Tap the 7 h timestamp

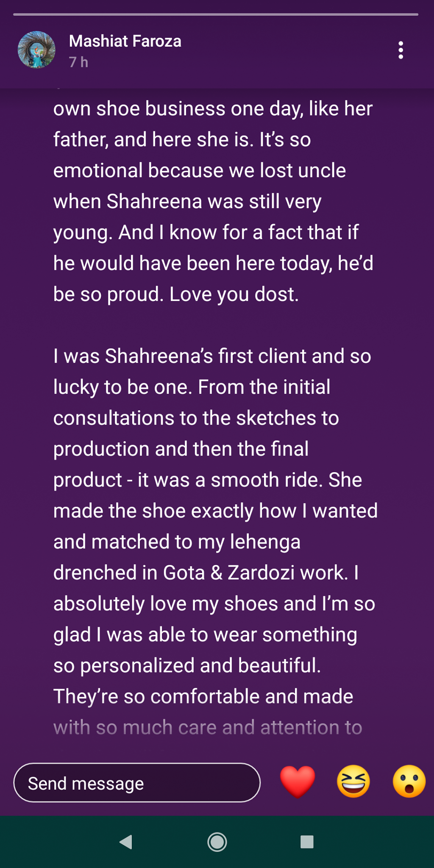point(79,62)
